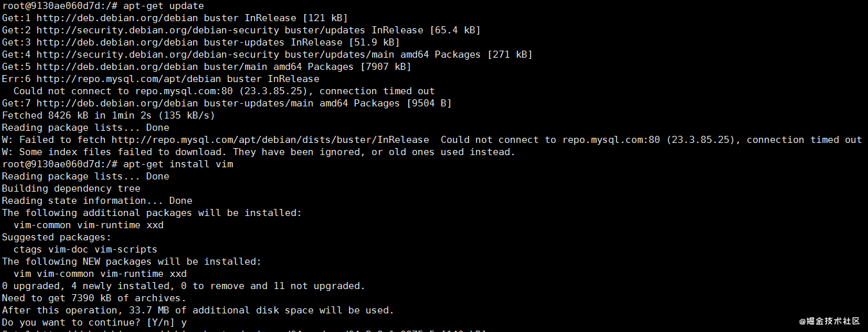
Task: Click the deb.debian.org buster InRelease URL
Action: click(x=119, y=19)
